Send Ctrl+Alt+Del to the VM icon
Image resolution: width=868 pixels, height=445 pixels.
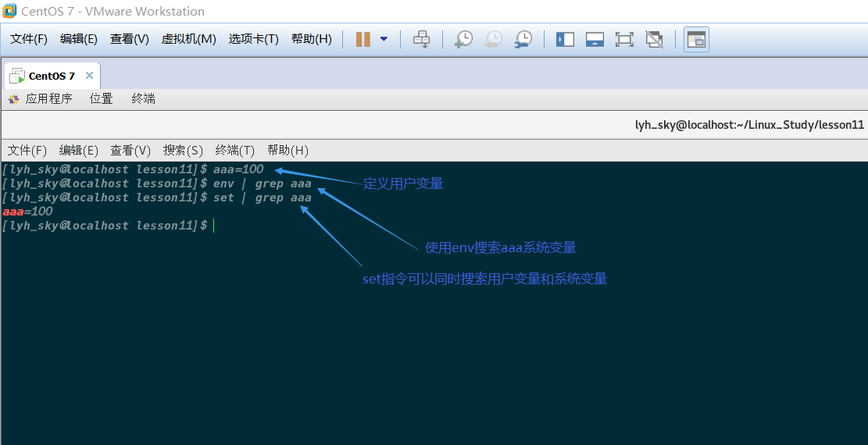point(421,39)
